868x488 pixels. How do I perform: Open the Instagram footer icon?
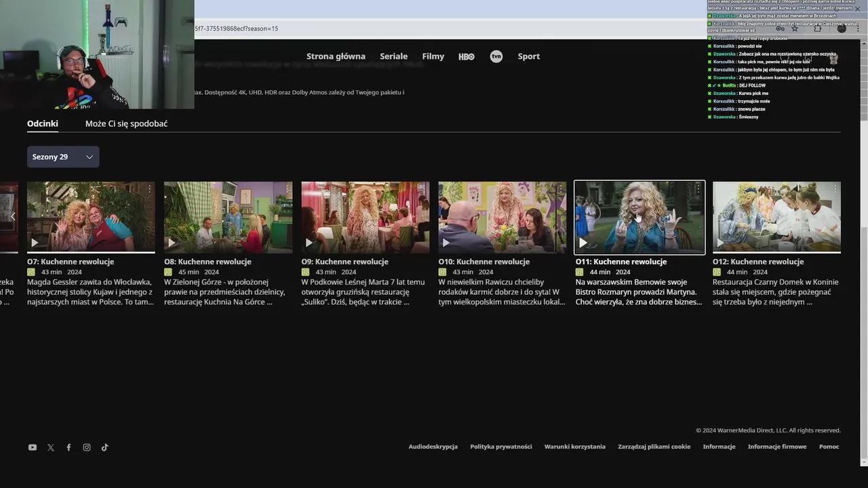[x=87, y=447]
